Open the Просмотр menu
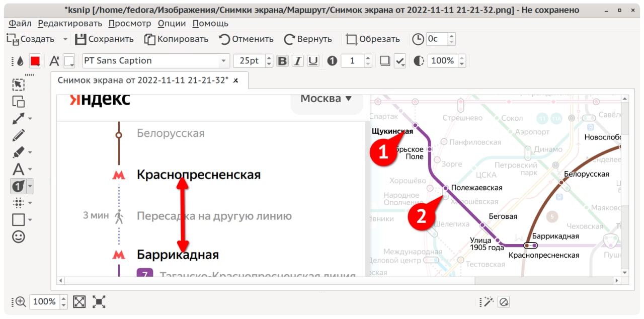 point(130,23)
